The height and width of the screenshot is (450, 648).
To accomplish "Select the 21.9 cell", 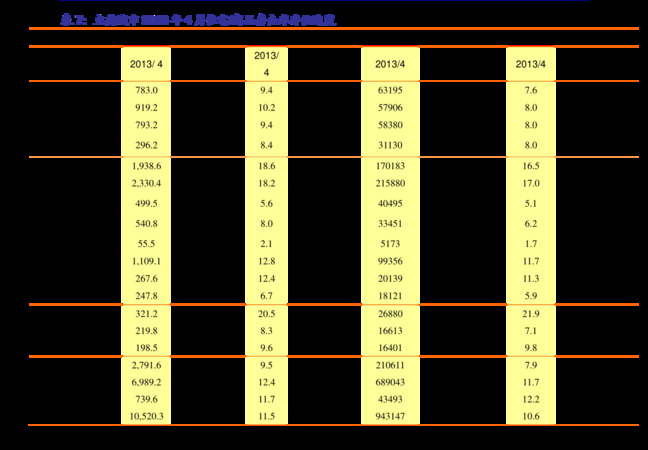I will pyautogui.click(x=531, y=314).
